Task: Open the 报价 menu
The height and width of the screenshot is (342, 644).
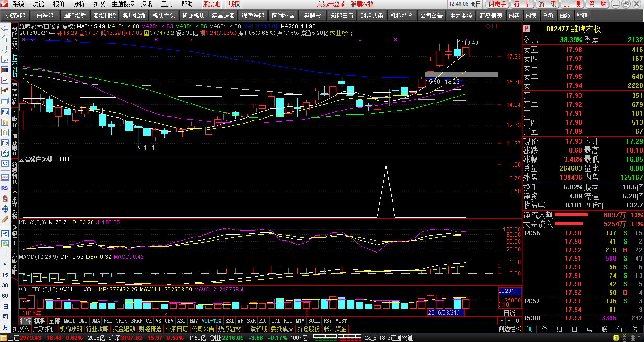Action: [x=59, y=4]
